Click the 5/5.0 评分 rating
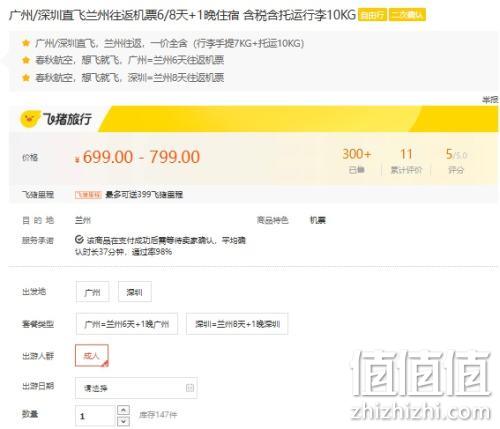The width and height of the screenshot is (500, 429). (456, 161)
